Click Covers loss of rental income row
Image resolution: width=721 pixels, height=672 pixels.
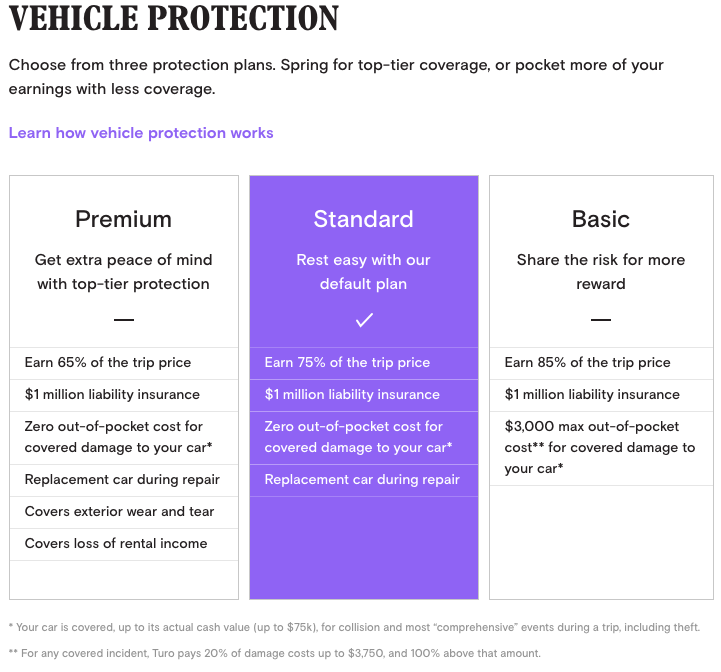[x=124, y=544]
